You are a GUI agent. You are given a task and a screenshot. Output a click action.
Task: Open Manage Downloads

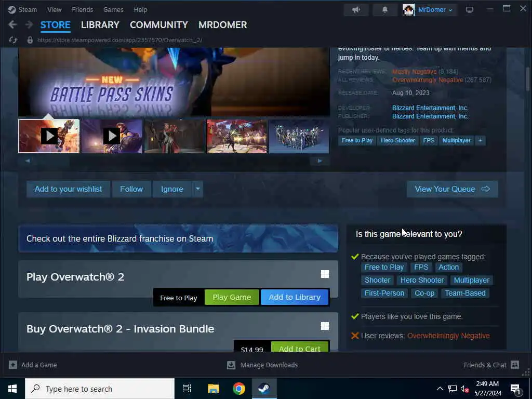[262, 365]
